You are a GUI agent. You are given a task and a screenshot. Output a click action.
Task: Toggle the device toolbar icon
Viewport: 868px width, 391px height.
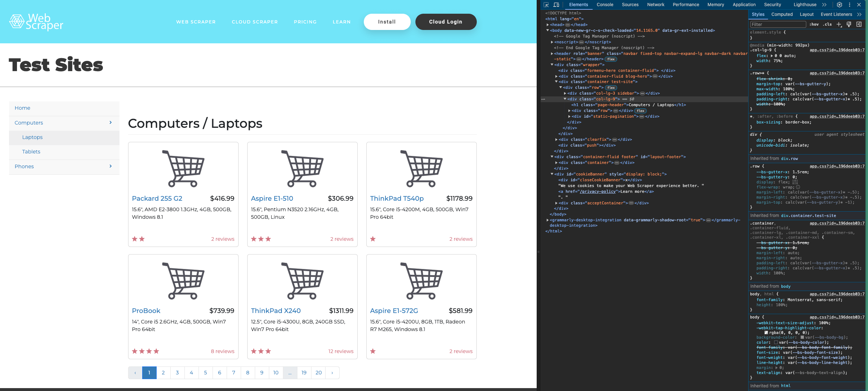[556, 5]
